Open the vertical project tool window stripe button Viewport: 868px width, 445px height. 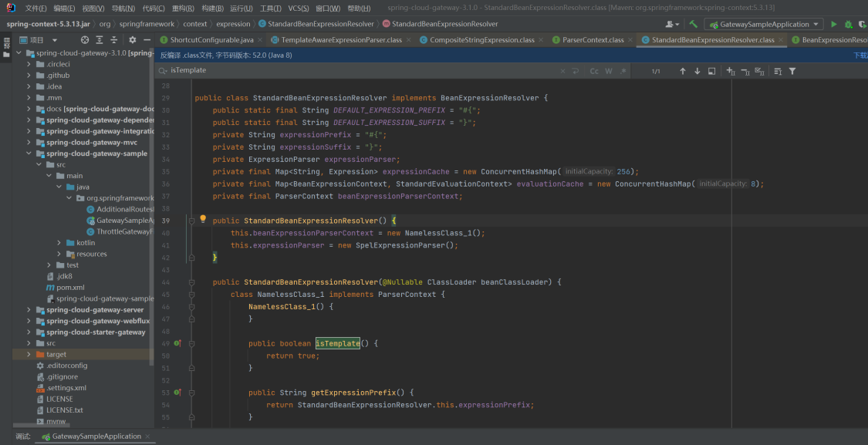pos(6,48)
